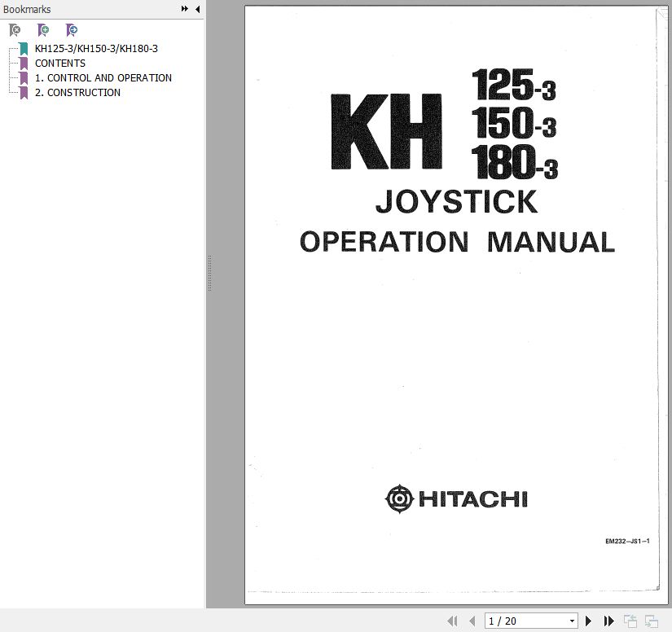Click the teal bookmark icon of KH125-3
Screen dimensions: 672x632
[24, 49]
